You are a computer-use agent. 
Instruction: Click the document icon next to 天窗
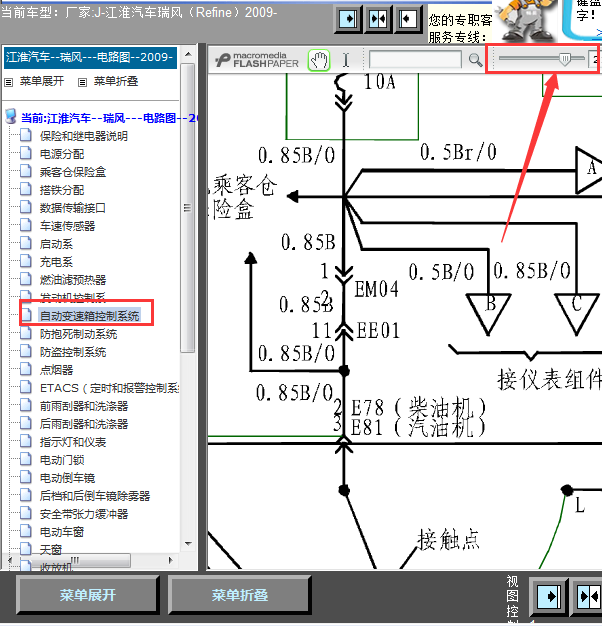coord(26,549)
